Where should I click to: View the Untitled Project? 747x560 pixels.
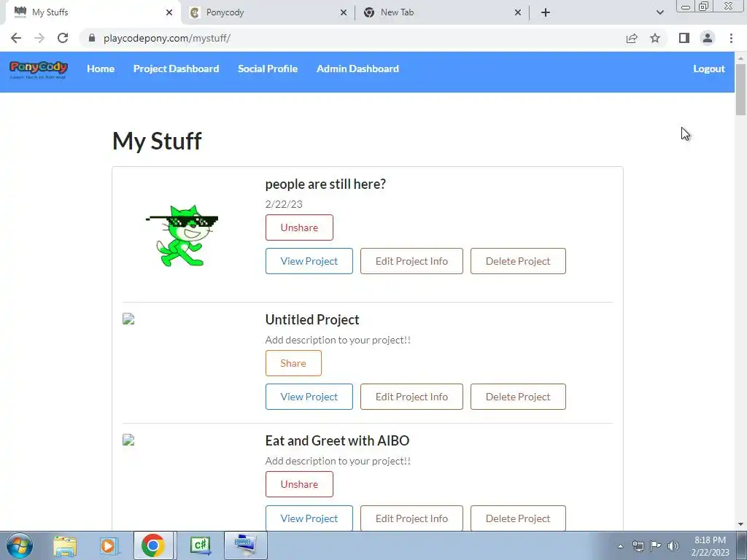(x=309, y=397)
